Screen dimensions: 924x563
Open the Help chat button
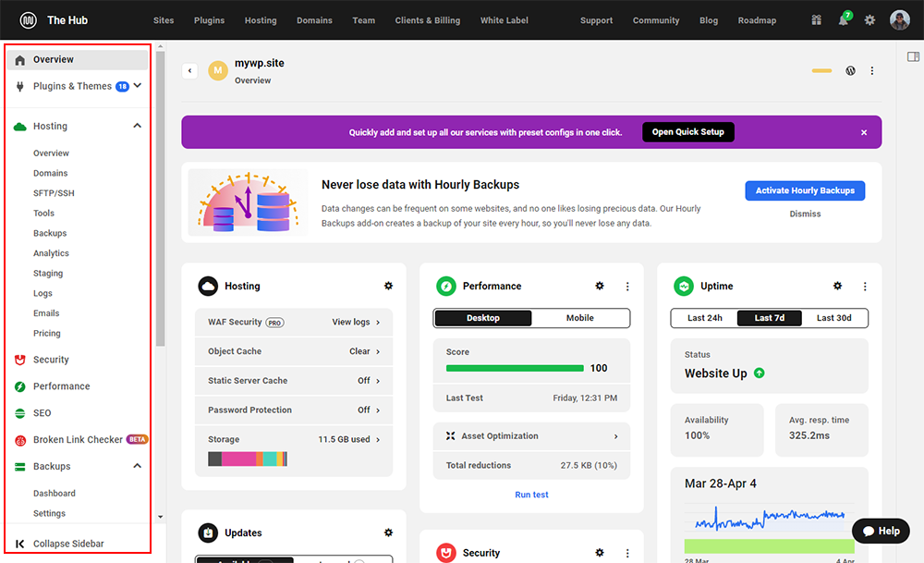click(x=881, y=532)
